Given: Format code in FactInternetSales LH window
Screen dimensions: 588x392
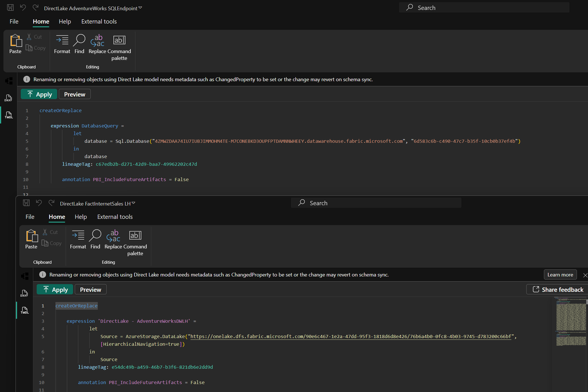Looking at the screenshot, I should [78, 239].
